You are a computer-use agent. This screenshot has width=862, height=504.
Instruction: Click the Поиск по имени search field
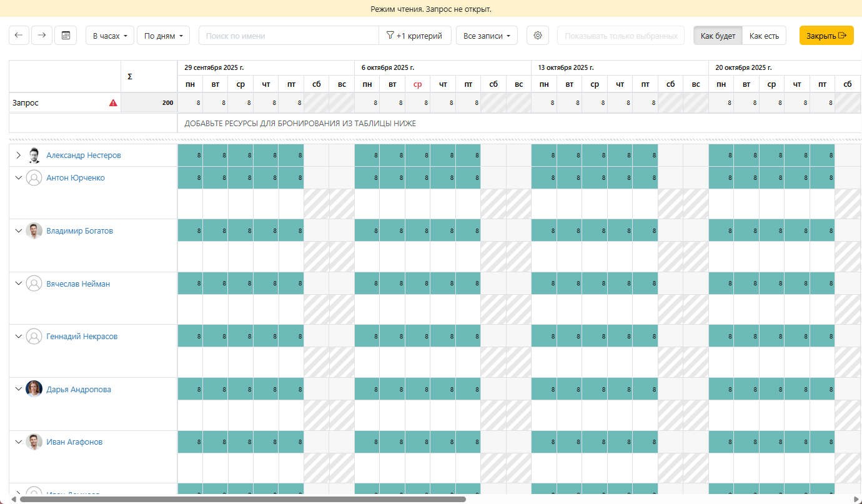pos(289,36)
